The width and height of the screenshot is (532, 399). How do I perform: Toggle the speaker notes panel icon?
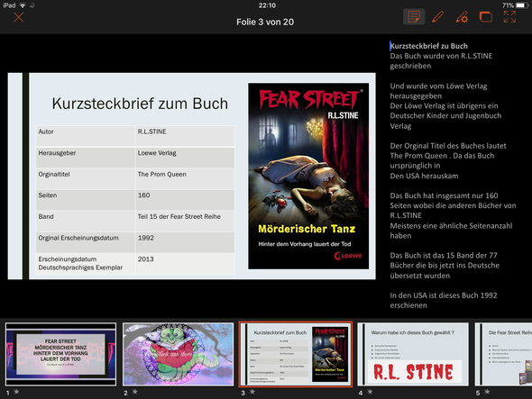tap(414, 16)
